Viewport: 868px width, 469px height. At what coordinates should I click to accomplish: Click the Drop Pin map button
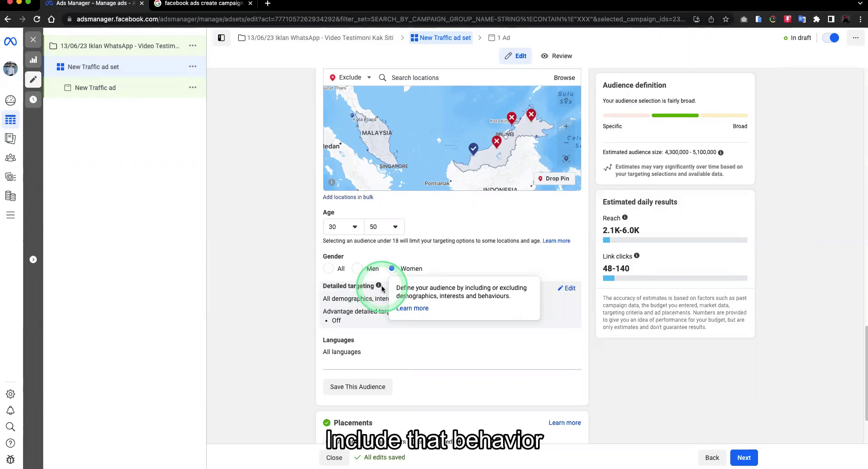554,179
